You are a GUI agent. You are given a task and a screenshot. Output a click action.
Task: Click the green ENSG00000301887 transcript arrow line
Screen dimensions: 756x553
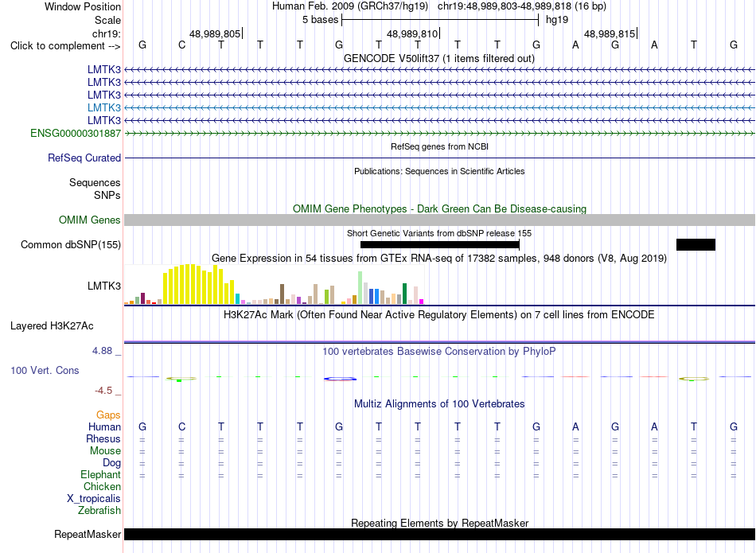tap(440, 133)
